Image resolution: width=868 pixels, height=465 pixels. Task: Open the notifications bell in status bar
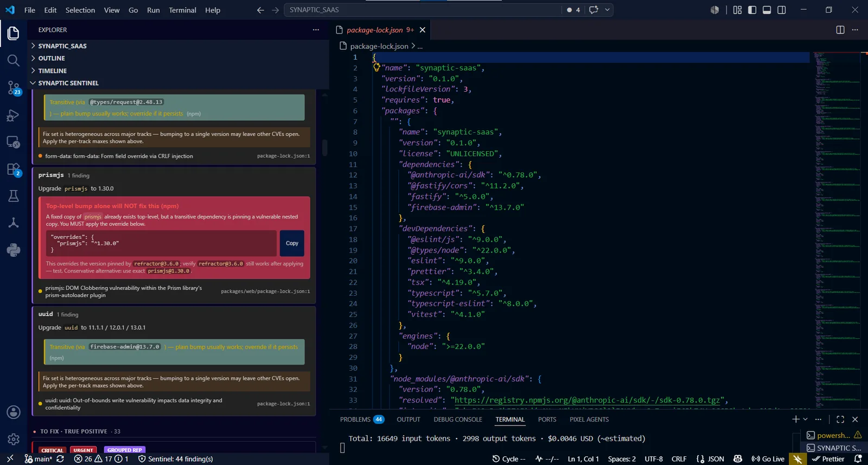858,458
